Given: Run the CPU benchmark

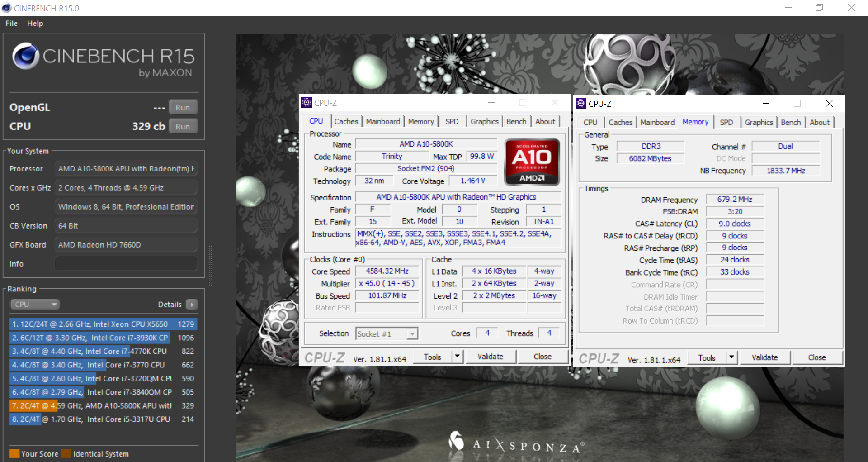Looking at the screenshot, I should (183, 126).
